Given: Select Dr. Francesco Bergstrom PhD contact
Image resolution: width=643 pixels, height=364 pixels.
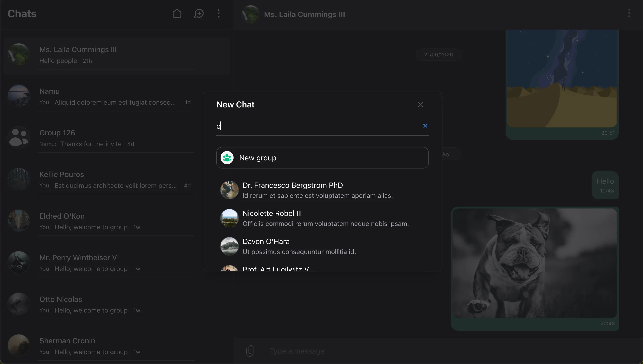Looking at the screenshot, I should point(322,190).
